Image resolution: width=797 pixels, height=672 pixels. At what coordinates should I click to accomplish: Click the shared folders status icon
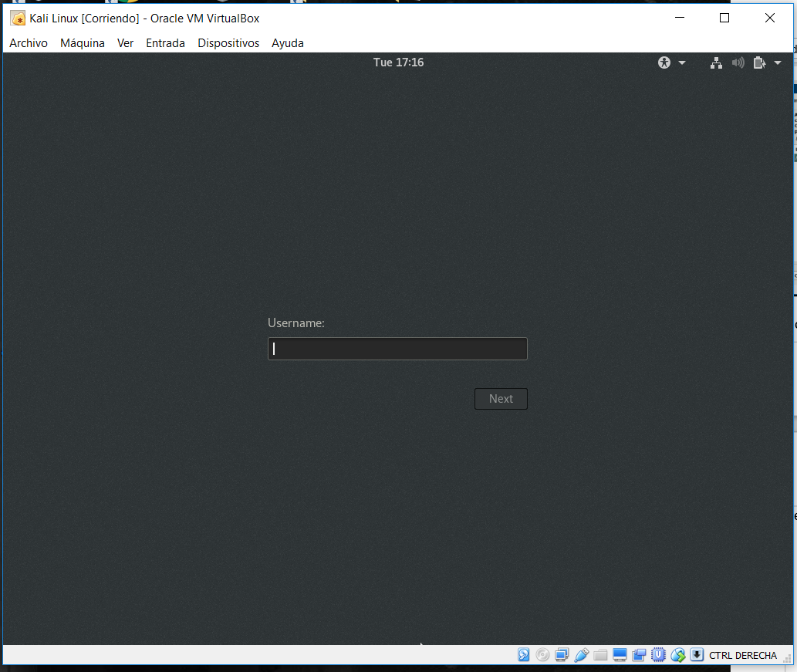[600, 655]
